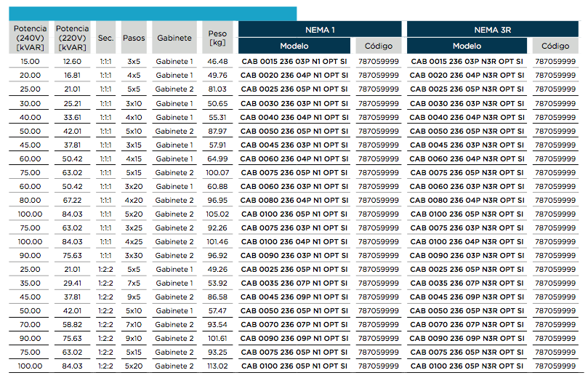The width and height of the screenshot is (588, 386).
Task: Click Gabinete 2 in the 87.97 kg row
Action: point(174,132)
